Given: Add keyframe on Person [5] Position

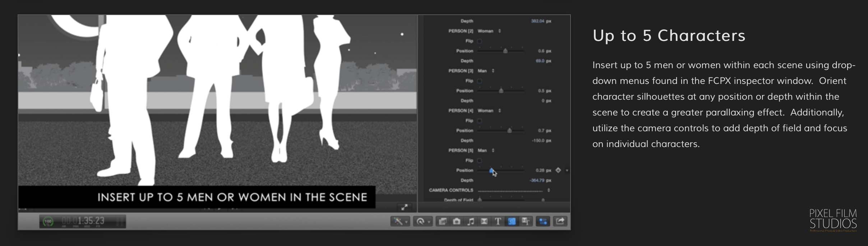Looking at the screenshot, I should coord(558,170).
